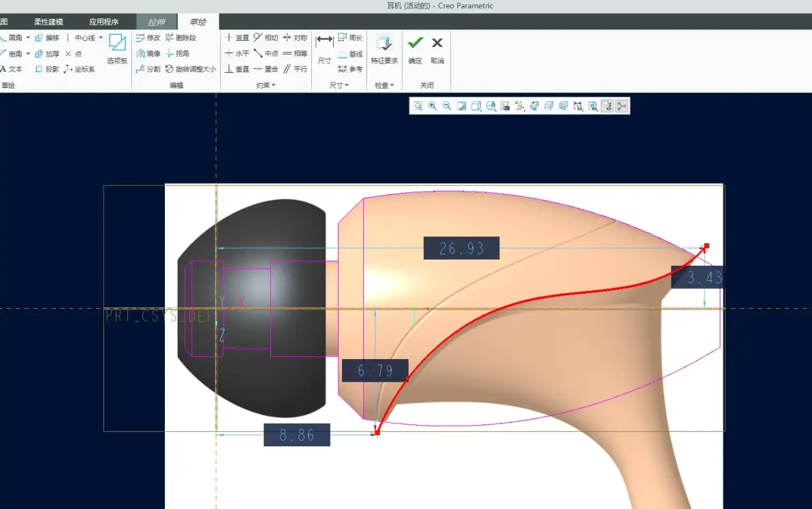Toggle the dimensions display filter icon
Viewport: 812px width, 509px height.
[x=578, y=106]
